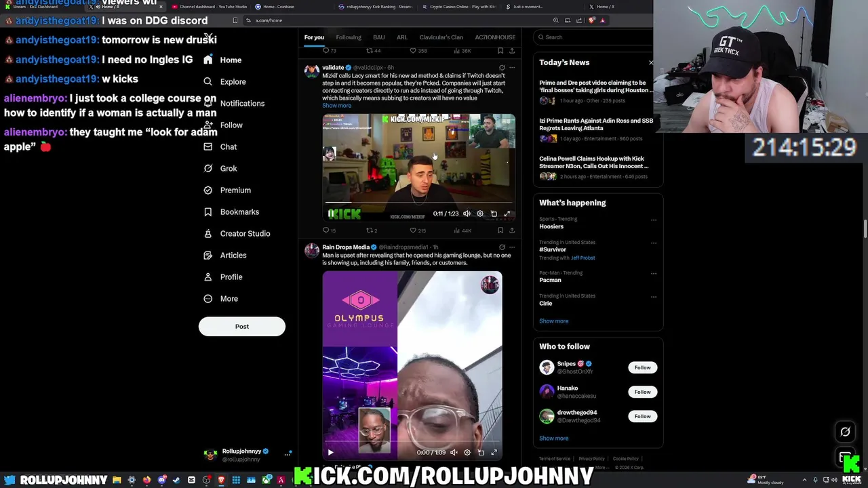Open Chat messages page
This screenshot has width=868, height=488.
click(220, 146)
